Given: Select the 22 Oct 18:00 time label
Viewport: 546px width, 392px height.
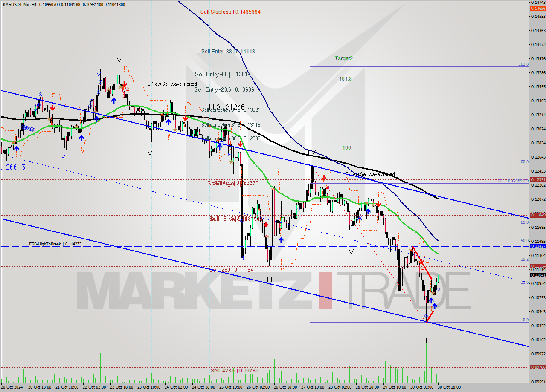Looking at the screenshot, I should click(x=122, y=387).
